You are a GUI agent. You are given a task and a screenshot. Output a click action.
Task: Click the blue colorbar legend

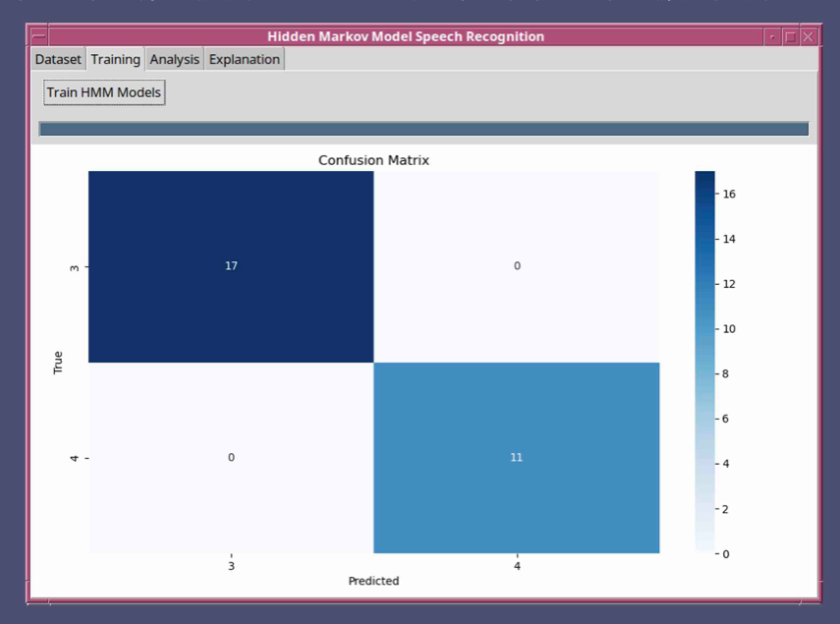click(705, 362)
